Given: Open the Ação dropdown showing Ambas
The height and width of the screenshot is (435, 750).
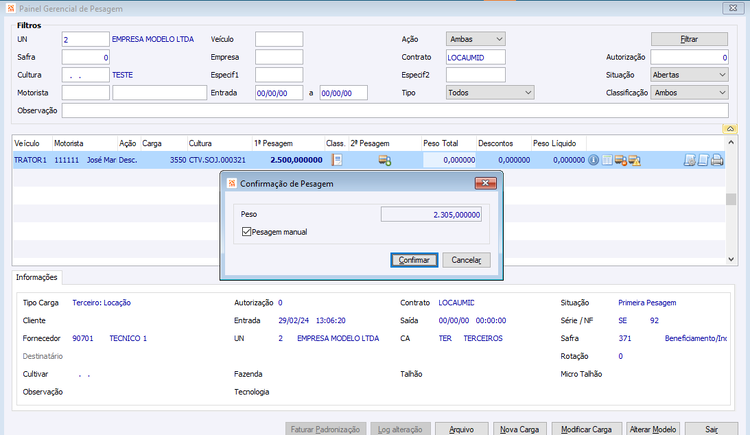Looking at the screenshot, I should (475, 39).
